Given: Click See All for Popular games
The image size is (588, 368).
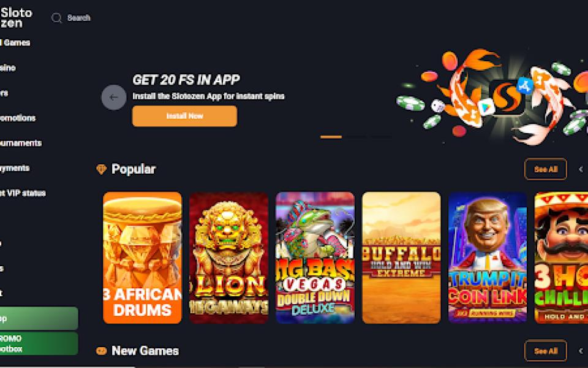Looking at the screenshot, I should [546, 169].
